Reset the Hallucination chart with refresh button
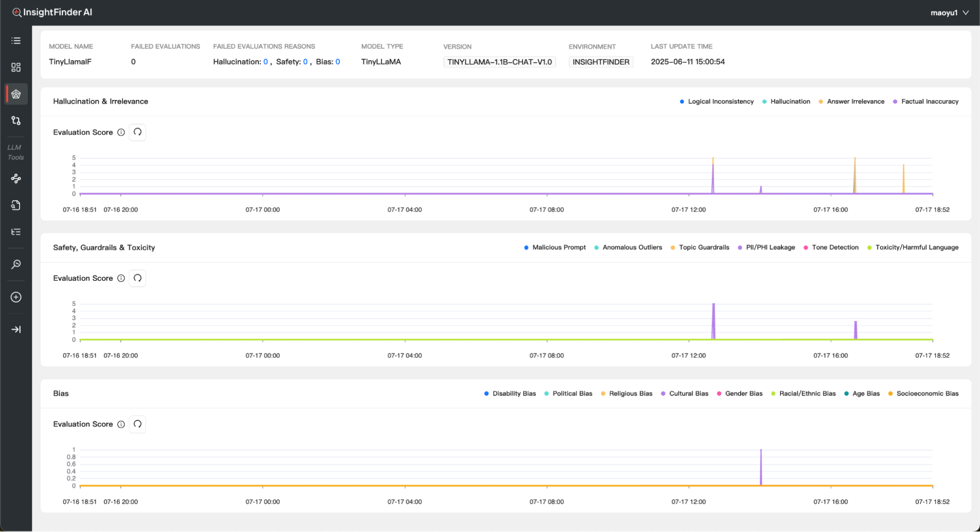The width and height of the screenshot is (980, 532). (137, 132)
